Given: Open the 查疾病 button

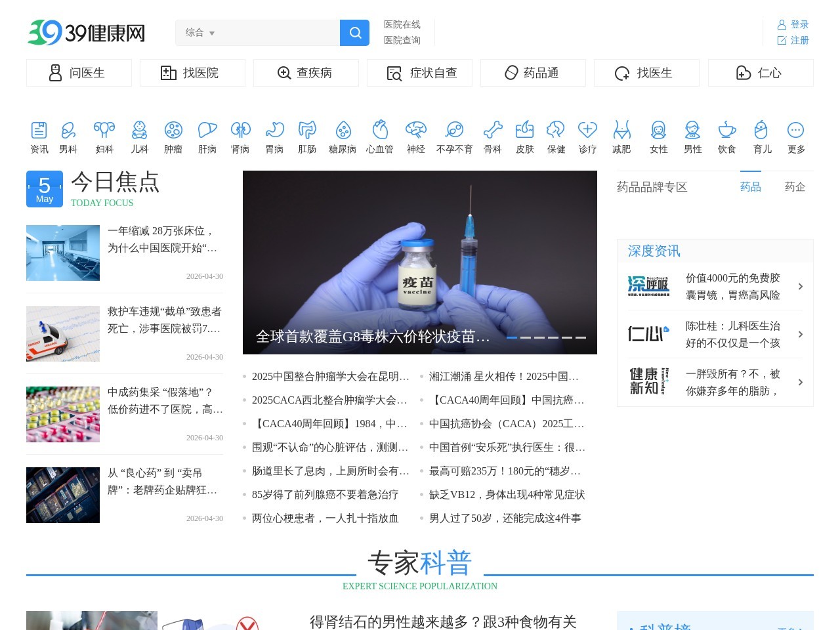Looking at the screenshot, I should [306, 73].
